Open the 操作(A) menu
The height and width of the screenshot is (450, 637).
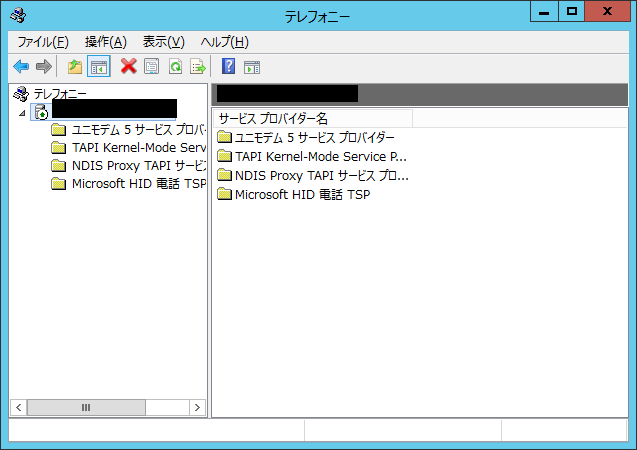click(106, 42)
